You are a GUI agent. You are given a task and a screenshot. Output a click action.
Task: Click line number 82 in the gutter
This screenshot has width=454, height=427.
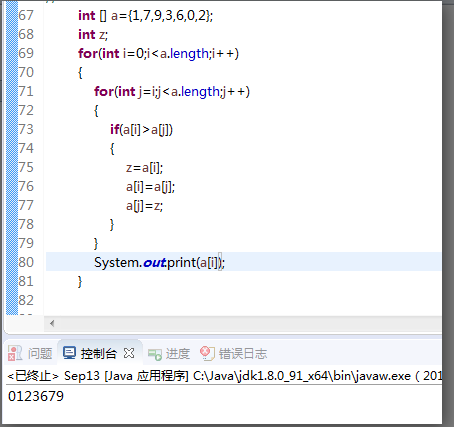click(x=26, y=301)
